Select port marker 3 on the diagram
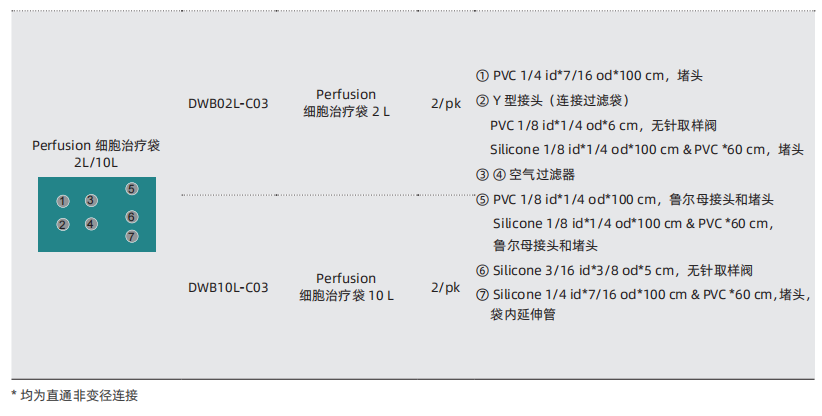The image size is (822, 416). click(91, 200)
